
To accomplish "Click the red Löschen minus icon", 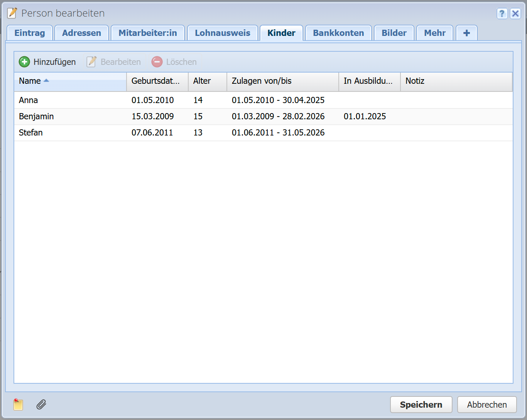I will [157, 62].
